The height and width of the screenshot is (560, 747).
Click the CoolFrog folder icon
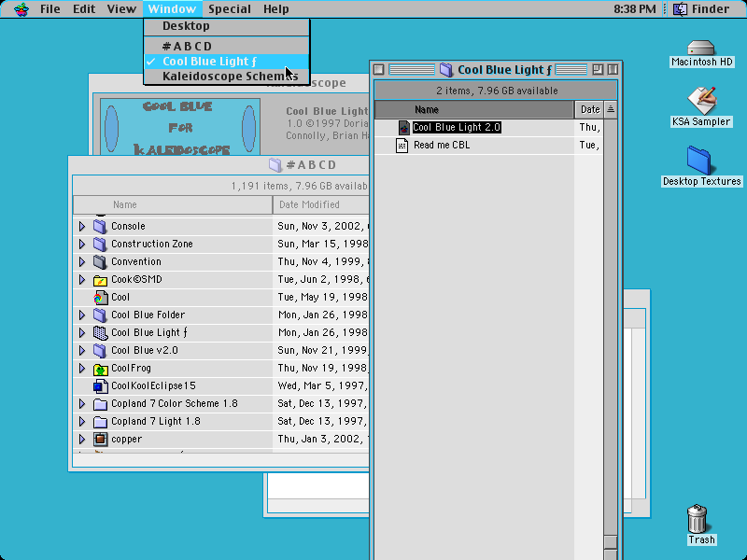point(100,368)
